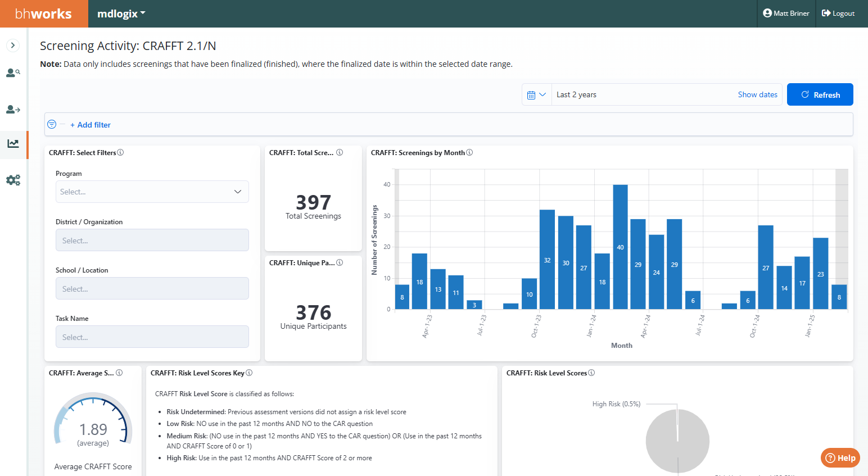
Task: Show info for CRAFFT Select Filters panel
Action: click(120, 152)
